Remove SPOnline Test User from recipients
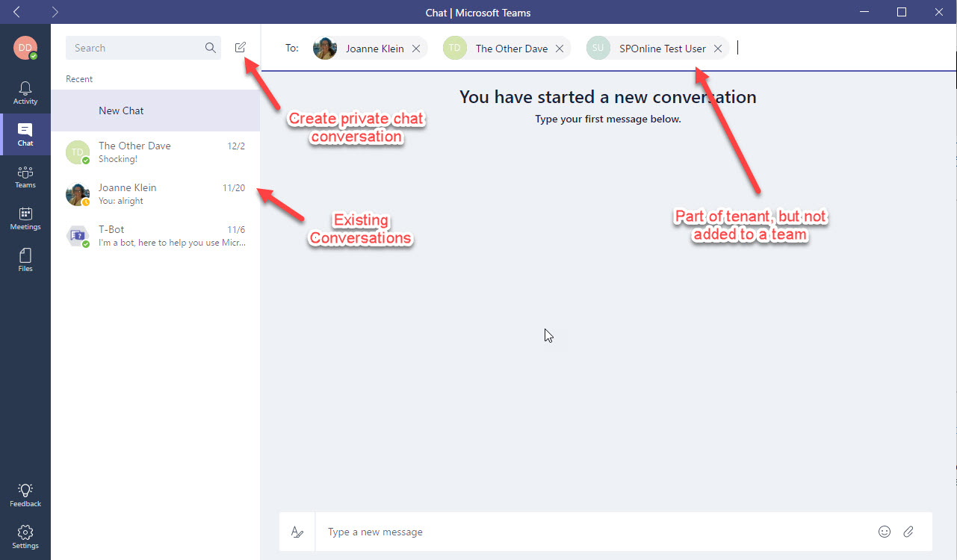 coord(718,49)
